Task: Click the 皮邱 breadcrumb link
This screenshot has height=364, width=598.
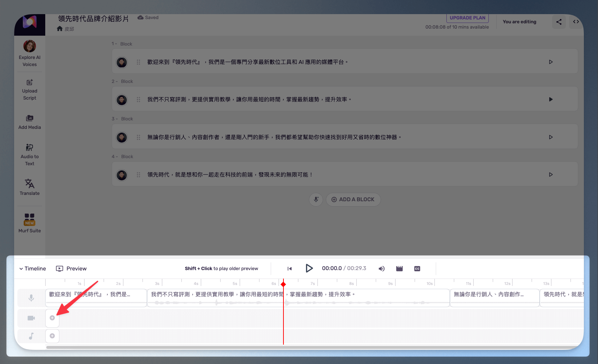Action: pos(69,29)
